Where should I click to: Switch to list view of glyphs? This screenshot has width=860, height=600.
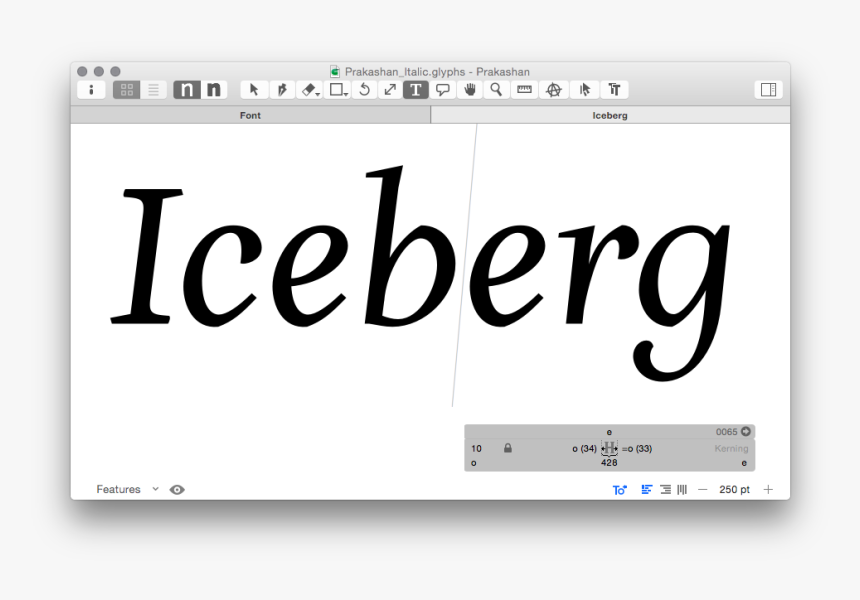tap(154, 89)
